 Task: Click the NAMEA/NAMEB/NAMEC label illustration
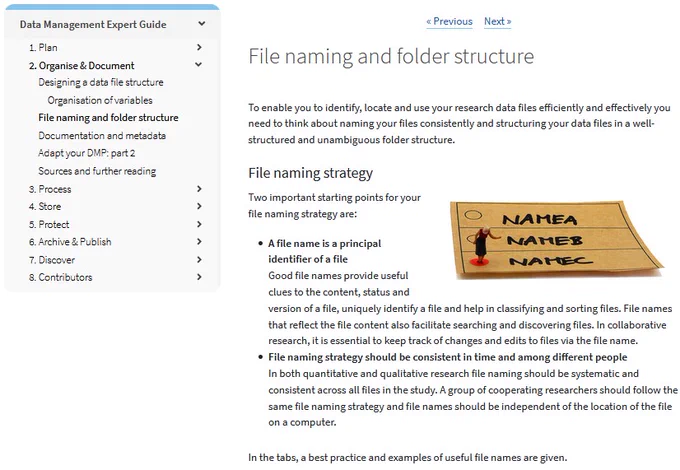pyautogui.click(x=556, y=239)
